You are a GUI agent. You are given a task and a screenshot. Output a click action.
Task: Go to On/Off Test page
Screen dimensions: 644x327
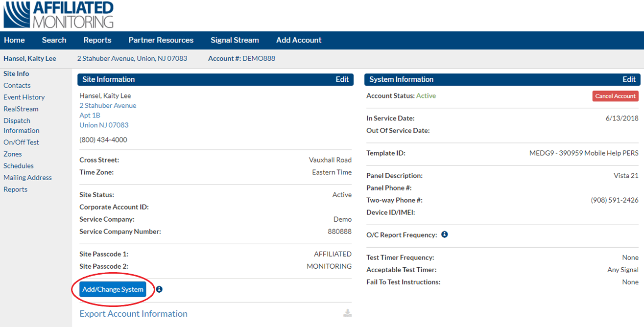[21, 142]
